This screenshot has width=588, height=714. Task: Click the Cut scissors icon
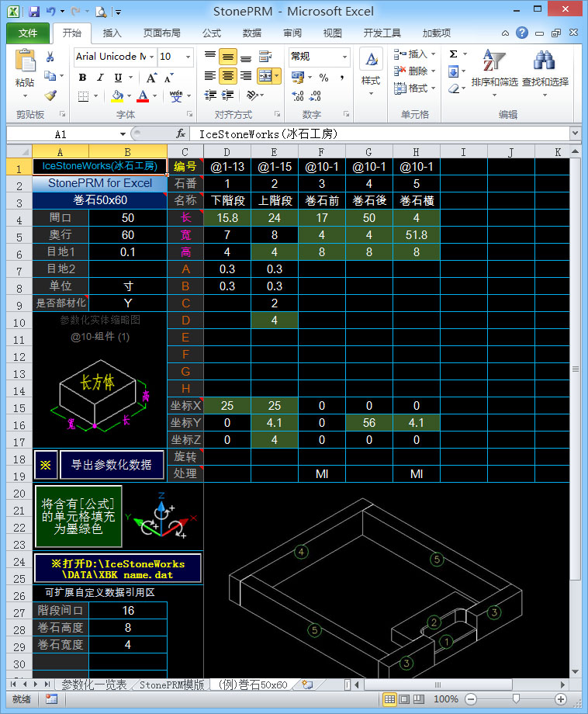point(50,57)
